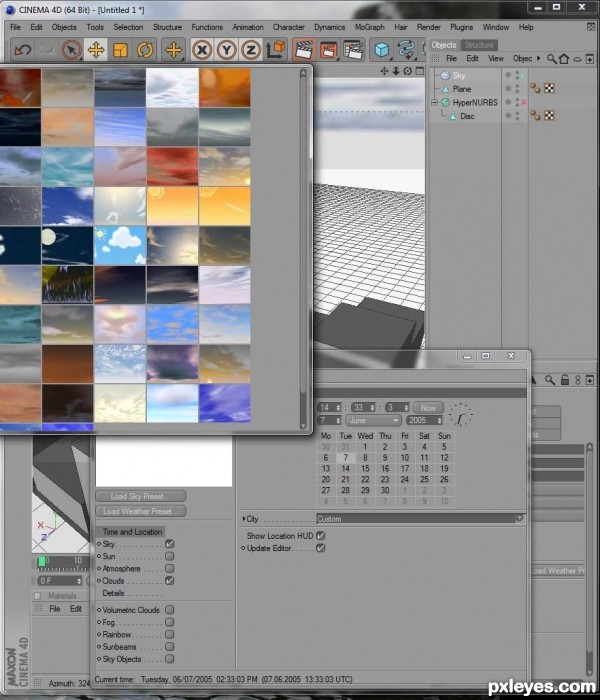Toggle the Update Editor checkbox
The height and width of the screenshot is (700, 600).
[321, 548]
